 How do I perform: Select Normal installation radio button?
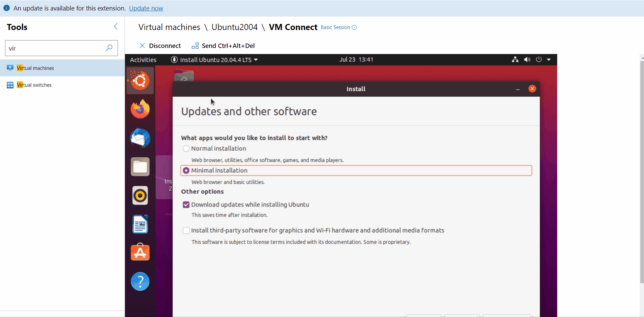186,149
